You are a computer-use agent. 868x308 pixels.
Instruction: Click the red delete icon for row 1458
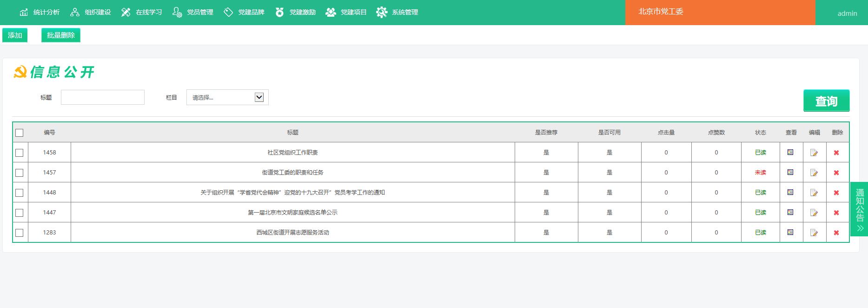point(836,153)
